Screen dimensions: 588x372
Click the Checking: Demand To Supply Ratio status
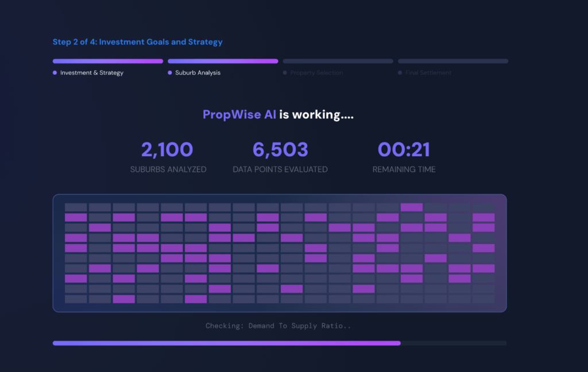278,326
